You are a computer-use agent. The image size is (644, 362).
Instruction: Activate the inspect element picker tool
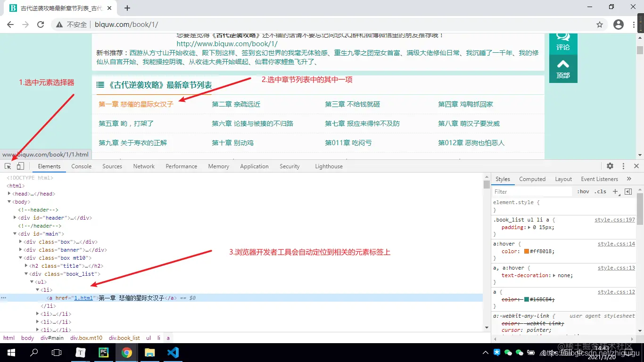7,166
